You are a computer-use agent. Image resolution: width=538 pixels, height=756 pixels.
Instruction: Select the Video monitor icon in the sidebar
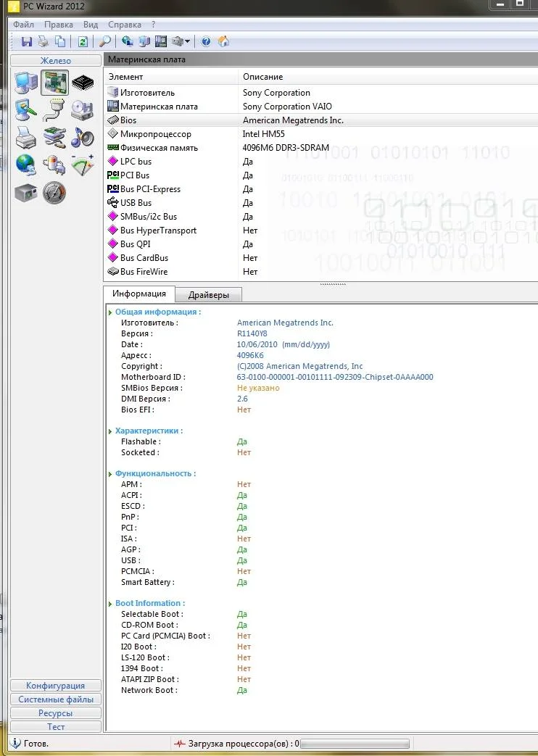(26, 110)
